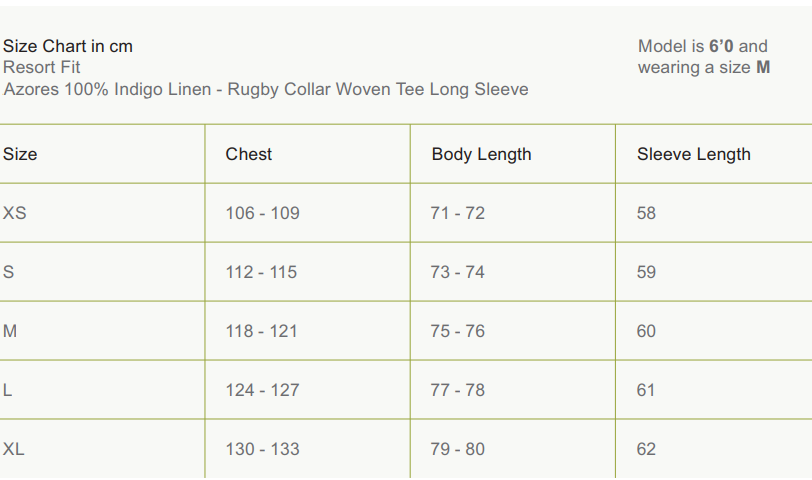Select body length 77 - 78

(457, 390)
